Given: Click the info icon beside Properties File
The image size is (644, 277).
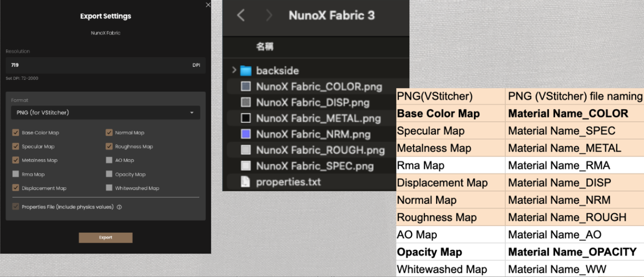Looking at the screenshot, I should 119,207.
